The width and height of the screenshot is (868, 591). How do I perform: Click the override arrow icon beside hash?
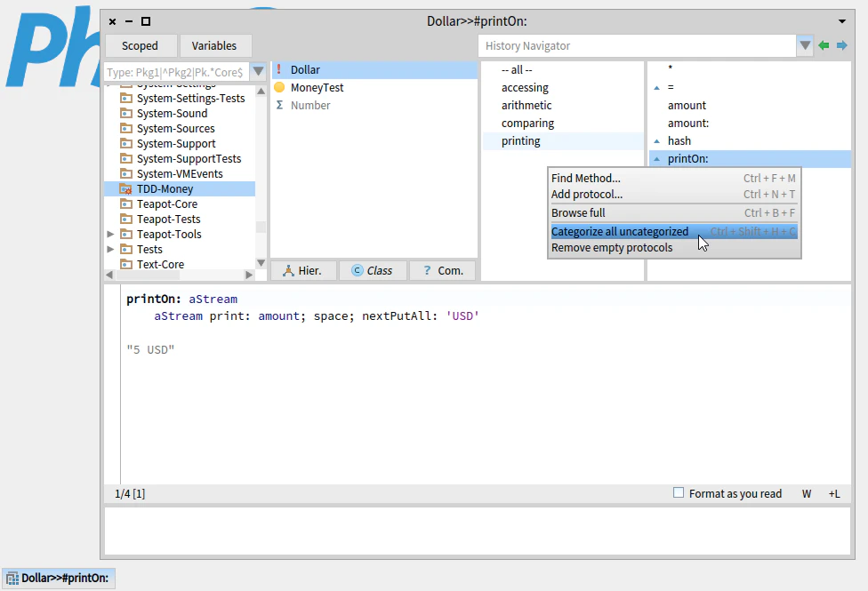(x=657, y=141)
